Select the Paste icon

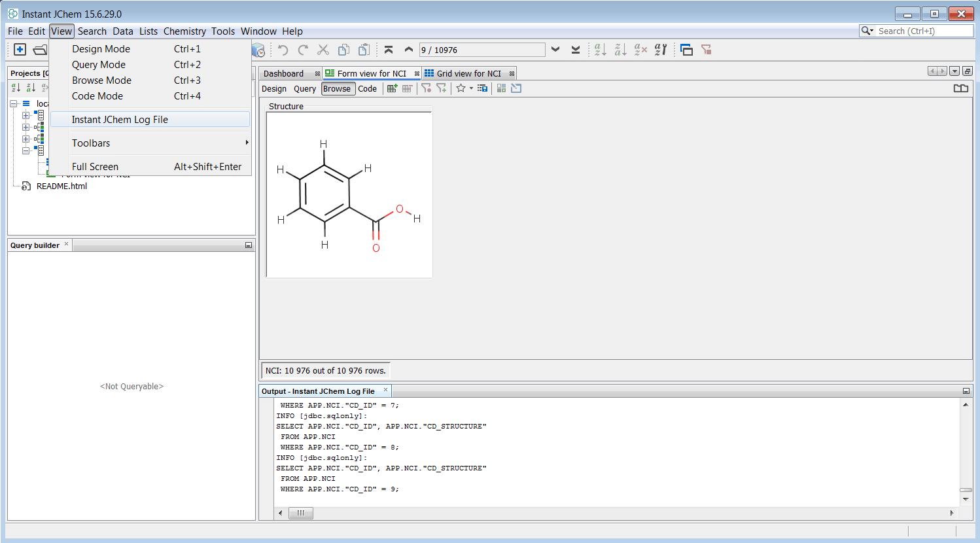364,49
